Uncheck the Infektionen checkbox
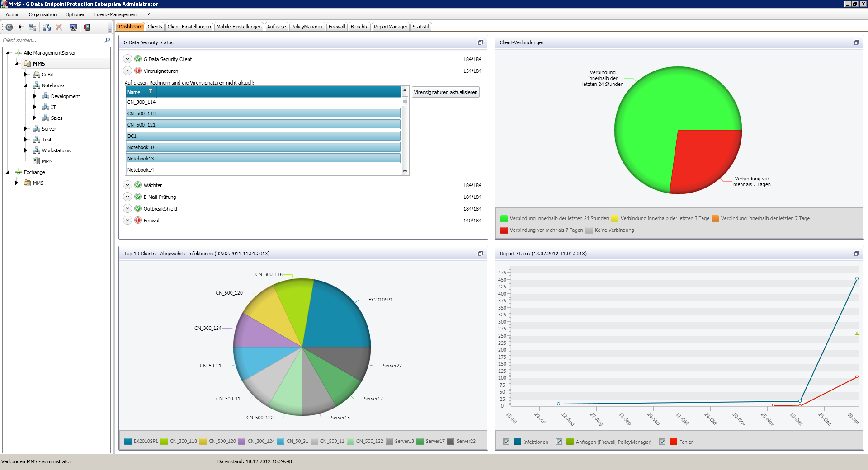Viewport: 868px width, 470px height. (506, 442)
